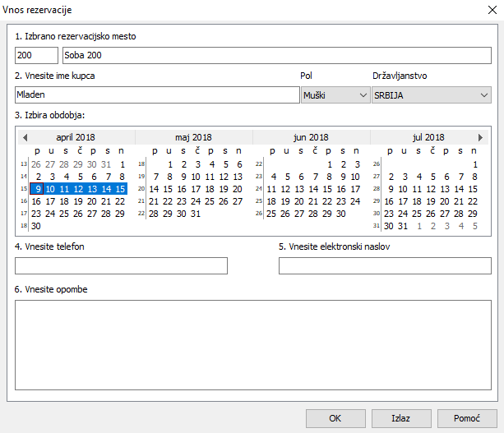
Task: Click the previous month arrow in calendar
Action: [25, 137]
